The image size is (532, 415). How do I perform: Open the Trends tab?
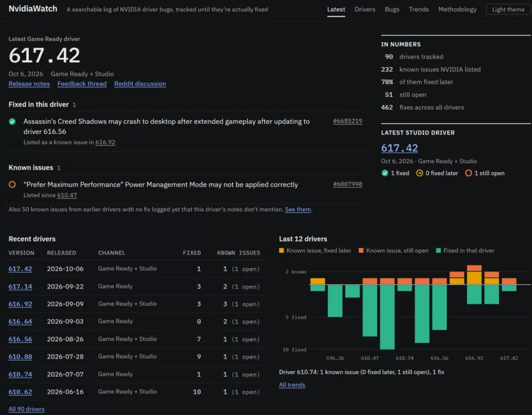click(x=418, y=9)
